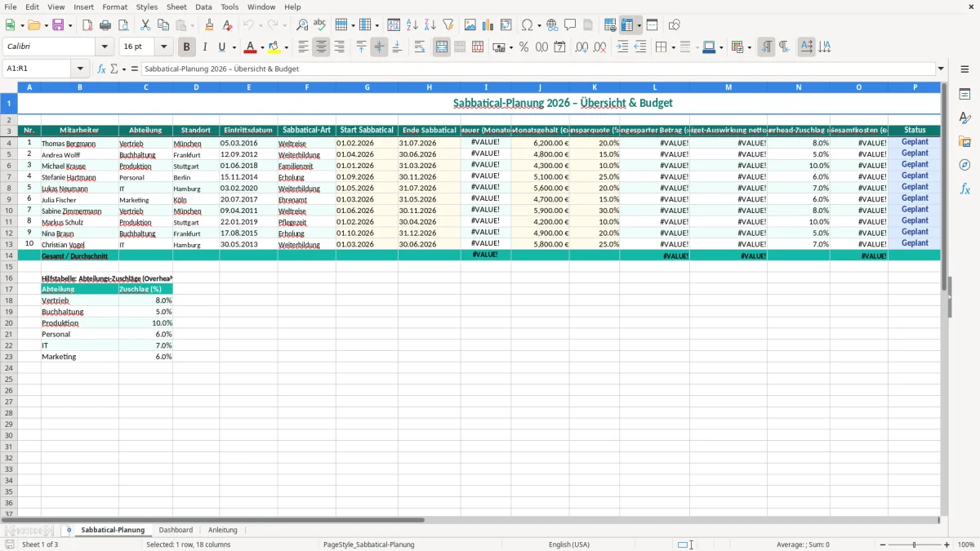
Task: Insert an image
Action: pos(470,25)
